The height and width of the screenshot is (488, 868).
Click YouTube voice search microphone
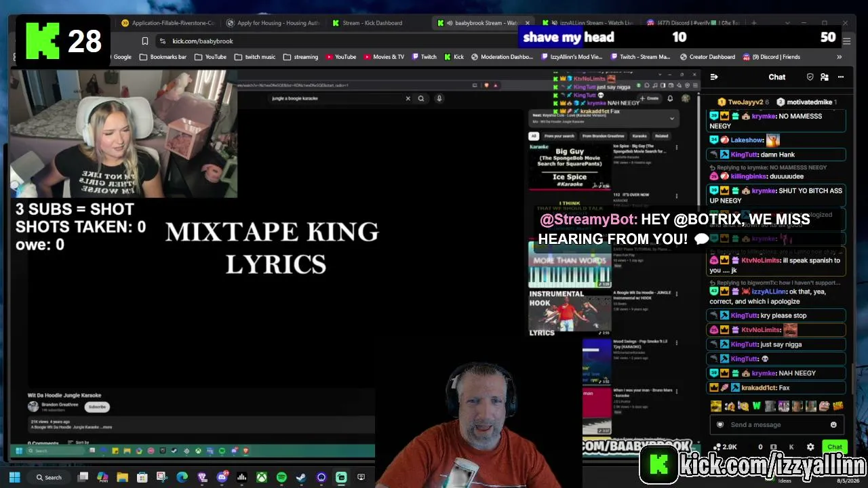pos(439,98)
